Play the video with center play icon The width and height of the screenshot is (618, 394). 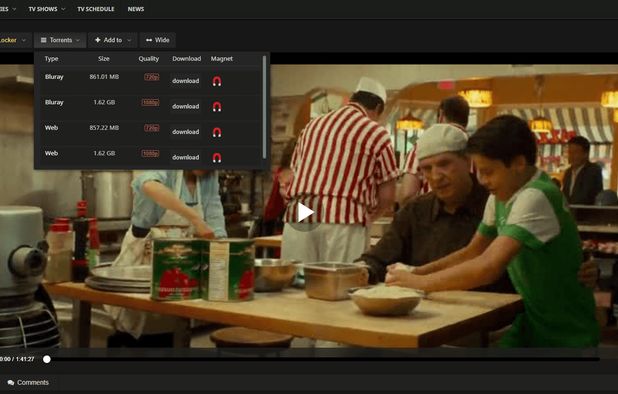(305, 213)
